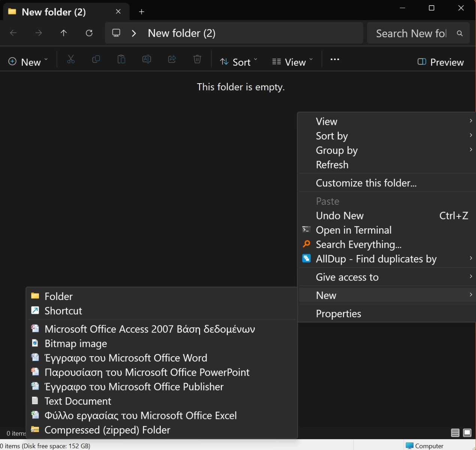The height and width of the screenshot is (450, 476).
Task: Click the Paste clipboard icon in toolbar
Action: pos(121,59)
